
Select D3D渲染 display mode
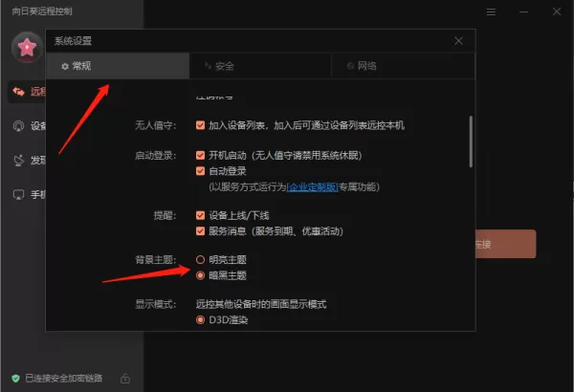200,320
